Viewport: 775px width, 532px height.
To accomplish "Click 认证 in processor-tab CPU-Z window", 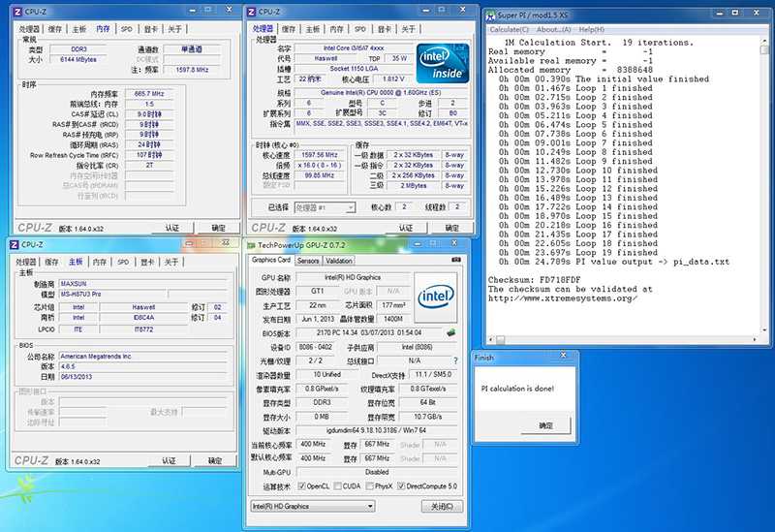I will [x=406, y=228].
